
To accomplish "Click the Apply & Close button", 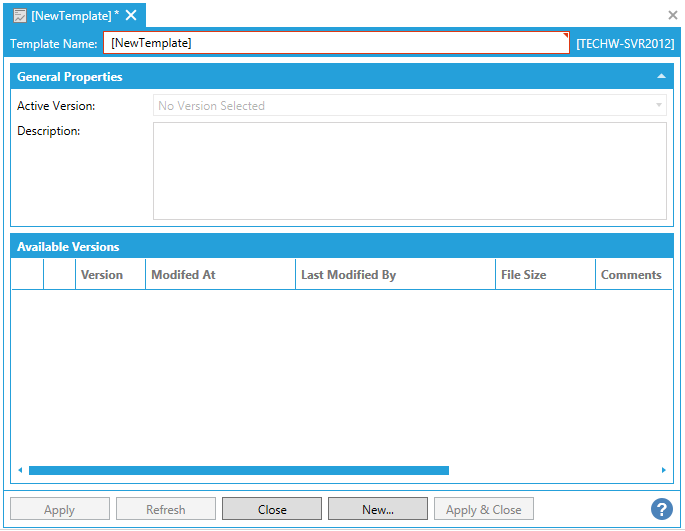I will pos(483,509).
